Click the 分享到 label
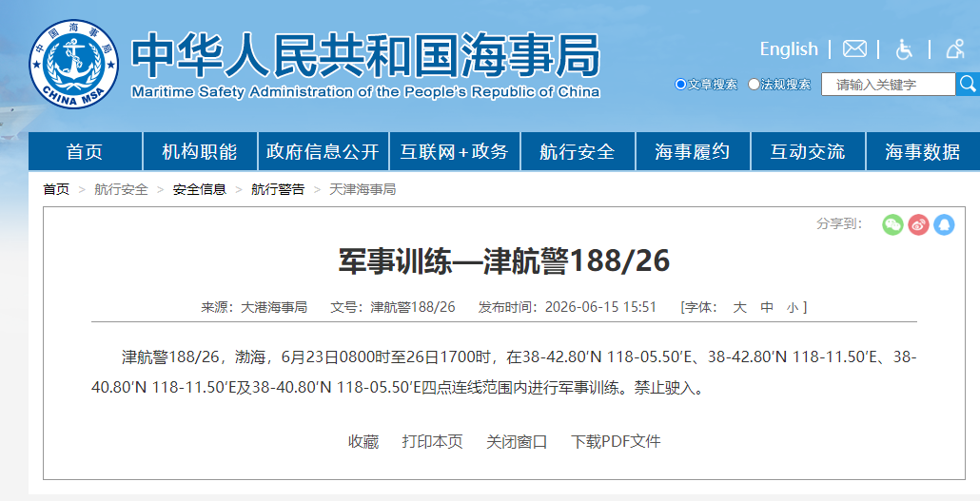The height and width of the screenshot is (501, 980). coord(839,223)
